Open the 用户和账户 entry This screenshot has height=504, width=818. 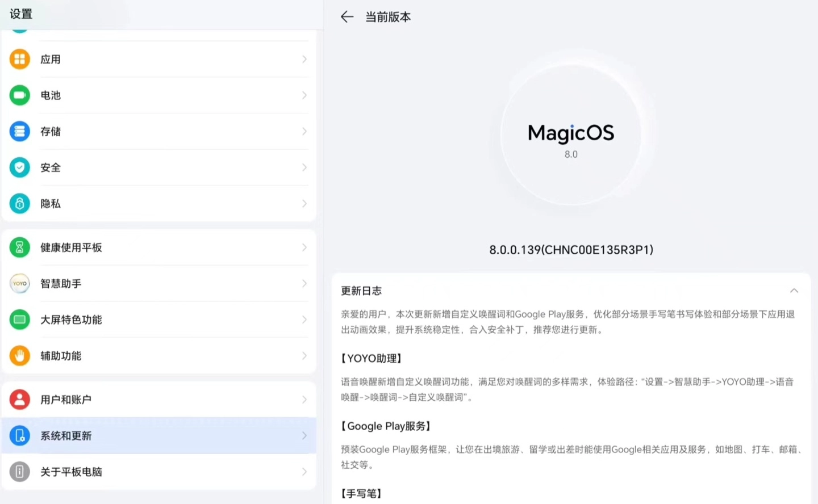[x=159, y=400]
